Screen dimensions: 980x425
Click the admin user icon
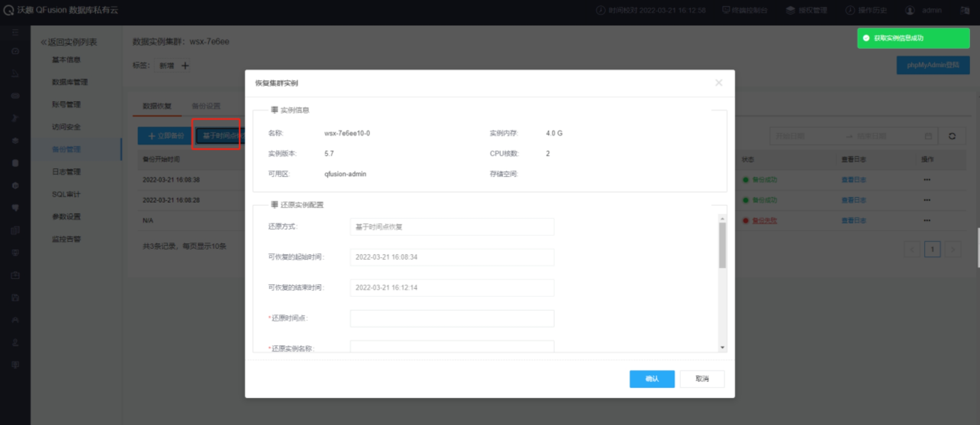pos(910,10)
